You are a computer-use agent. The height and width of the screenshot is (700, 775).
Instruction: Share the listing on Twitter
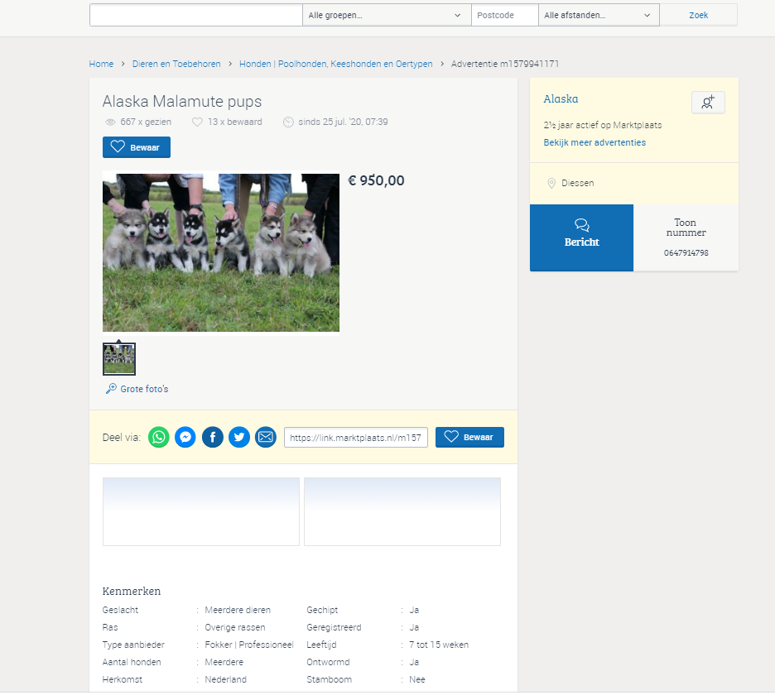coord(239,437)
